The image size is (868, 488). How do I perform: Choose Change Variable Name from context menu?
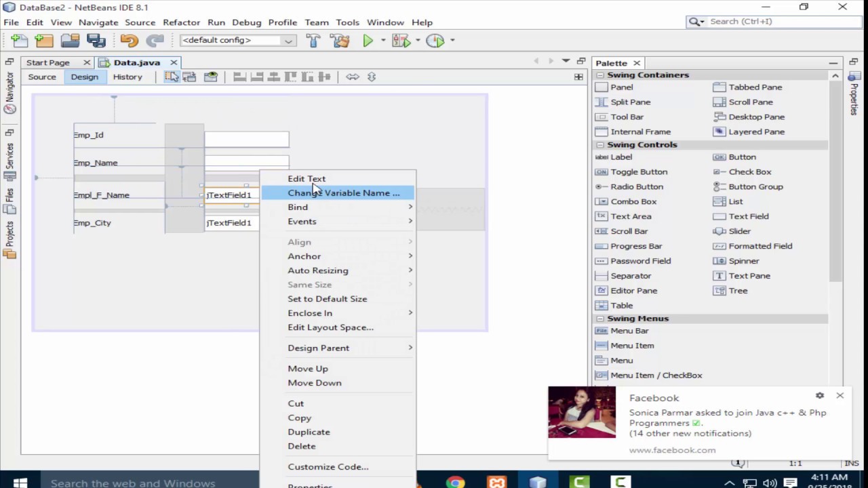338,193
